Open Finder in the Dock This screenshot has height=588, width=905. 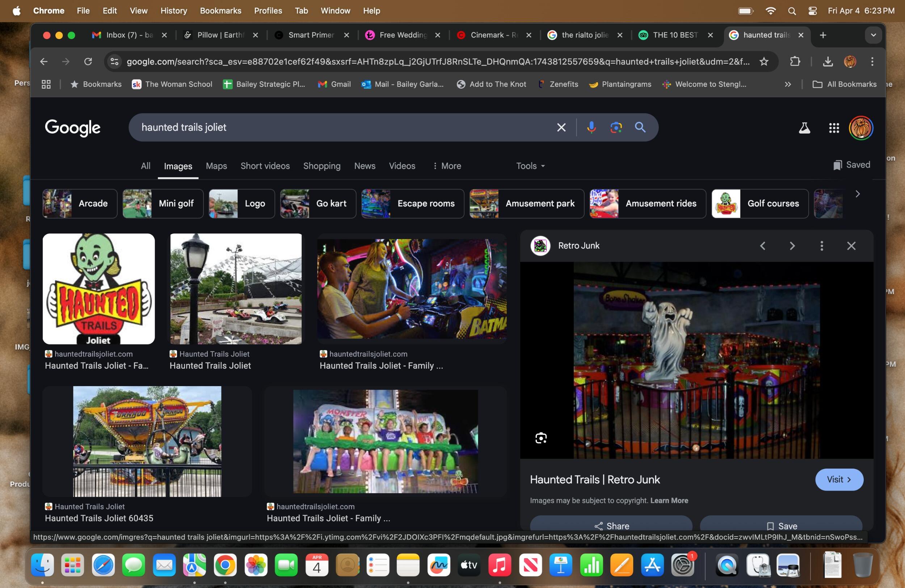pos(42,565)
